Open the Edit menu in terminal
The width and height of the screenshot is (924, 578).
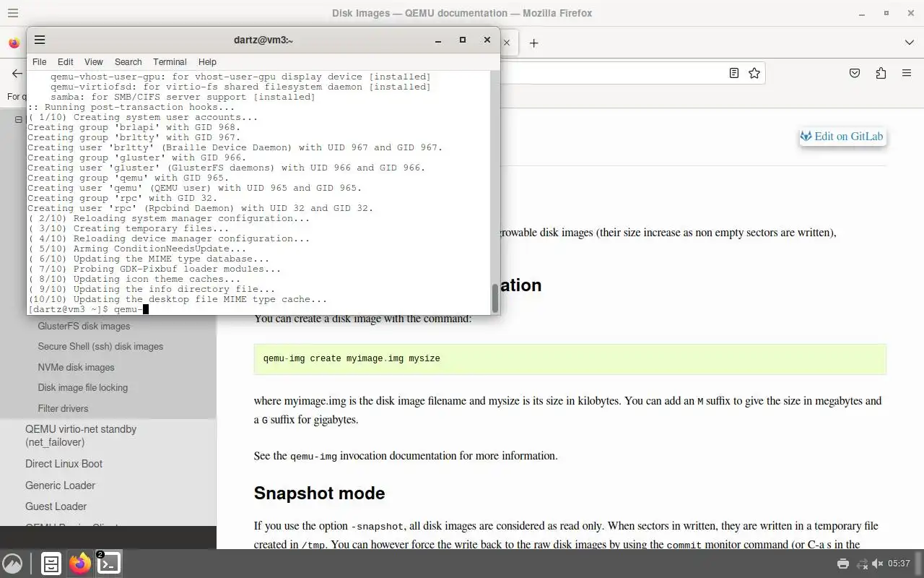[65, 62]
